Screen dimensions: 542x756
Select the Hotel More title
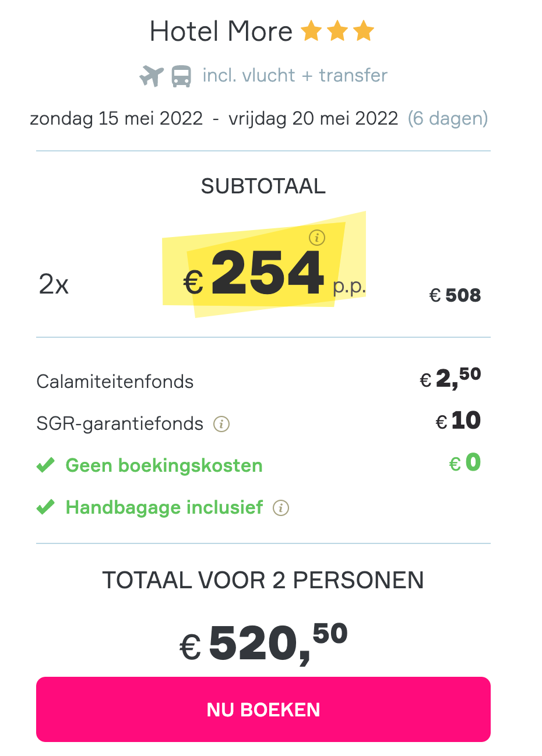pyautogui.click(x=221, y=31)
